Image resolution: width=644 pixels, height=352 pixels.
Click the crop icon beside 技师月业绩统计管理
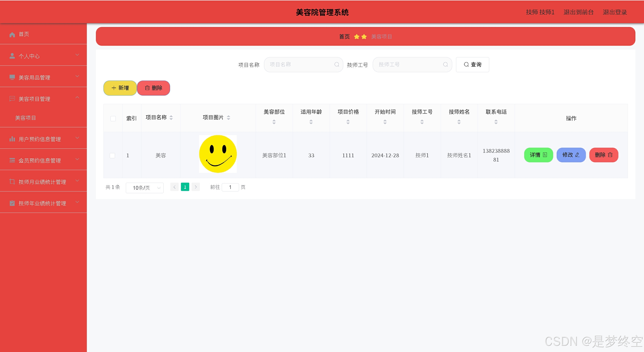click(12, 181)
